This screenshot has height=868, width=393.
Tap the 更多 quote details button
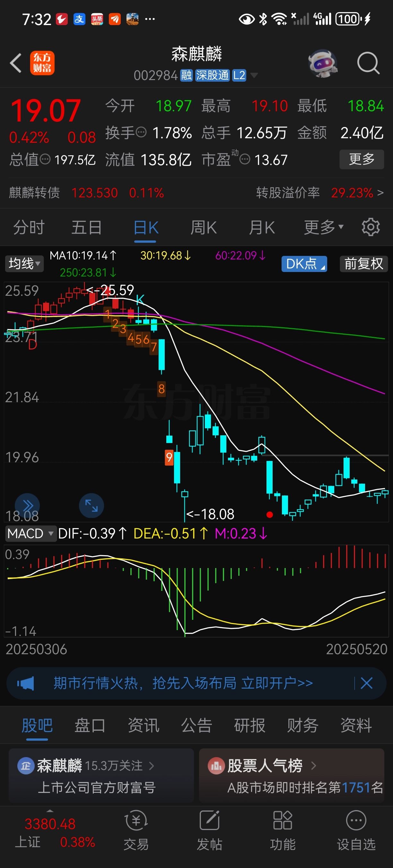(x=362, y=159)
